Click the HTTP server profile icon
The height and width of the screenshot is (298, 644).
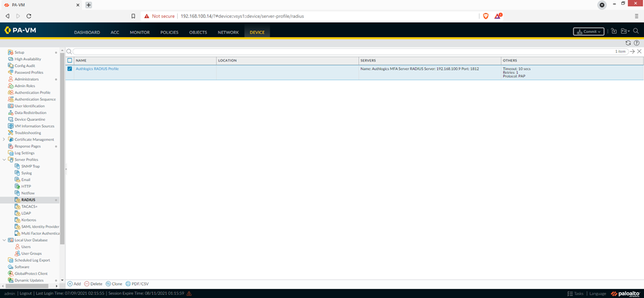coord(17,187)
